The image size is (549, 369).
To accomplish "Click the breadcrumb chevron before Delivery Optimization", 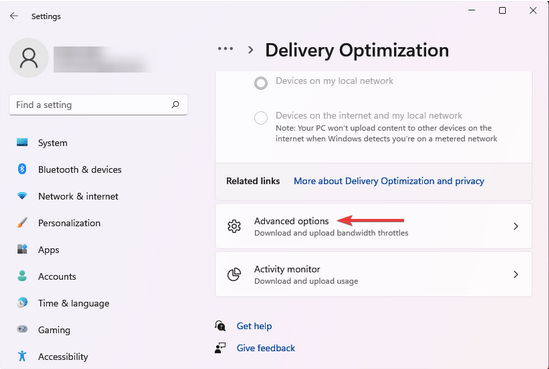I will [x=250, y=50].
